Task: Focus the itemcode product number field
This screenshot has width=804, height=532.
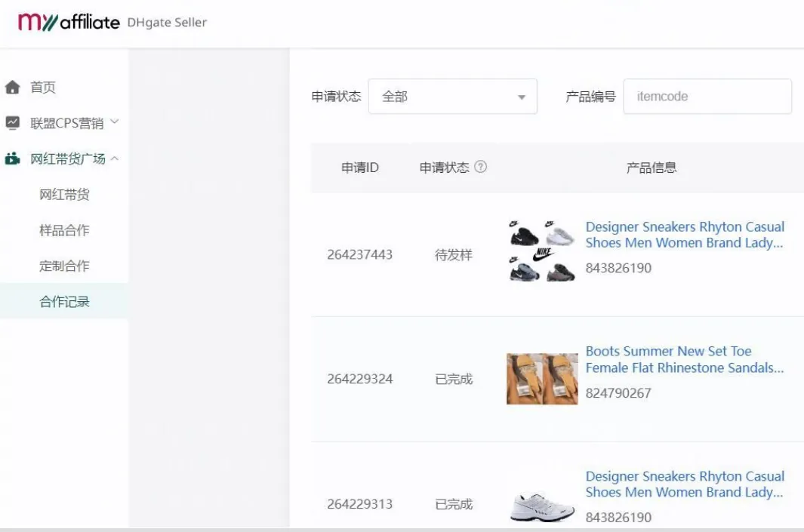Action: pyautogui.click(x=707, y=97)
